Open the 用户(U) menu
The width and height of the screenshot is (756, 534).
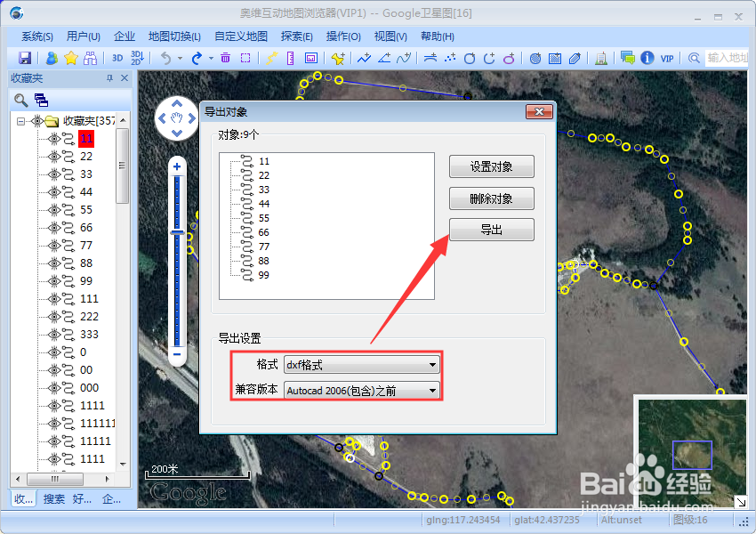[x=84, y=36]
